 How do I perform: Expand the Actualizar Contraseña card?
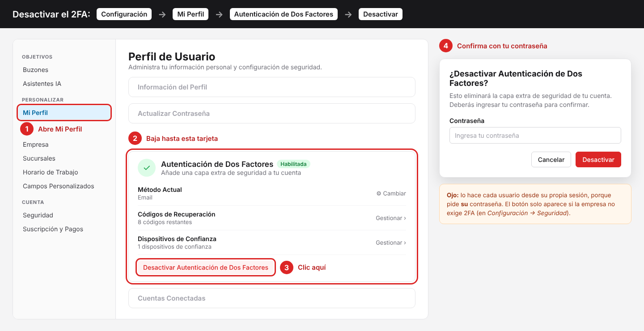pos(272,114)
